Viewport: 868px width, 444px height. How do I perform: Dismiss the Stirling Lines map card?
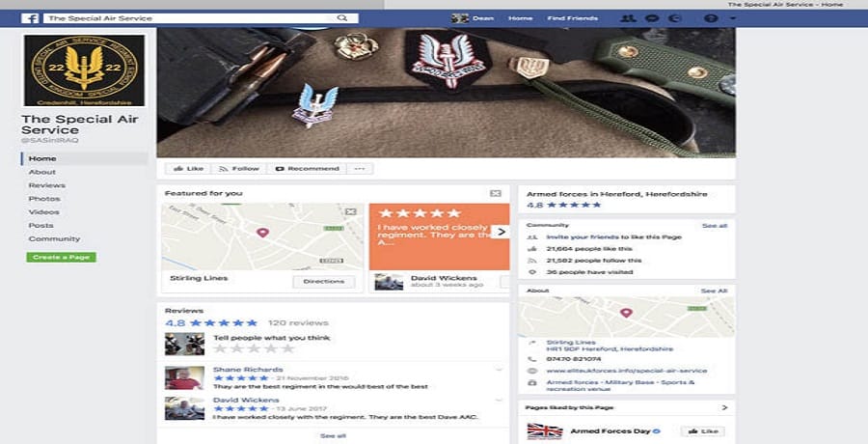coord(350,211)
